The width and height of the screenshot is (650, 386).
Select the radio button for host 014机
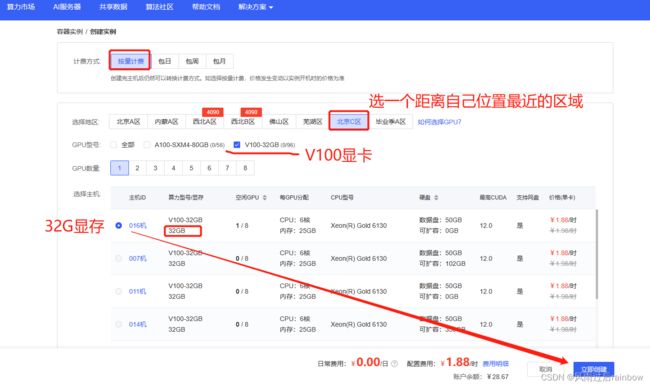(119, 324)
